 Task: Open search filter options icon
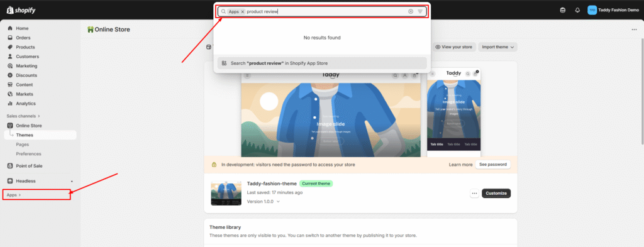click(420, 11)
